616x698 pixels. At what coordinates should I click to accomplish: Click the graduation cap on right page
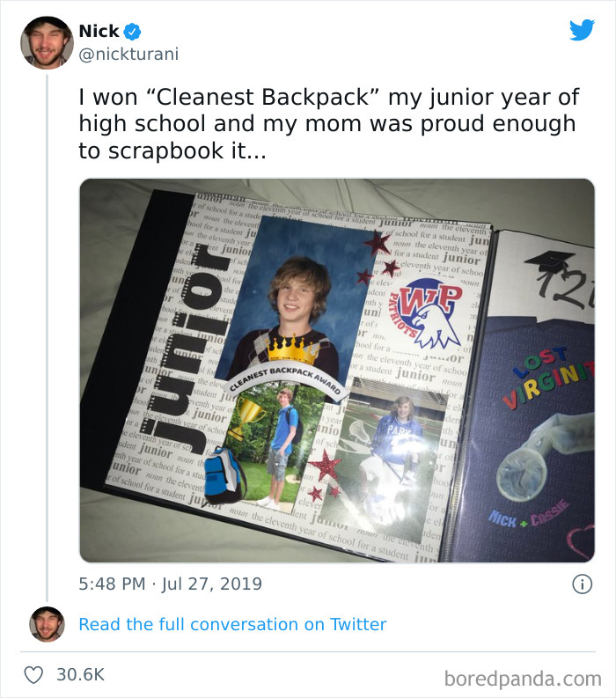point(552,261)
